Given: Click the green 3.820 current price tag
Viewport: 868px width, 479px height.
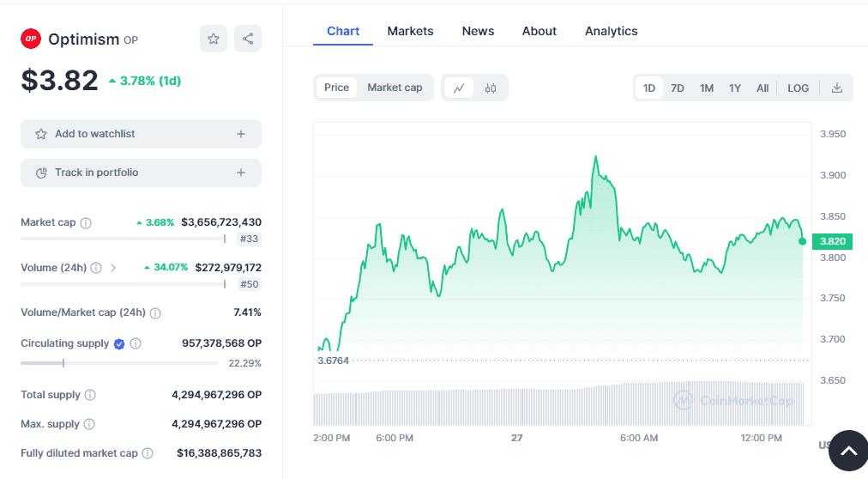Looking at the screenshot, I should (x=832, y=241).
